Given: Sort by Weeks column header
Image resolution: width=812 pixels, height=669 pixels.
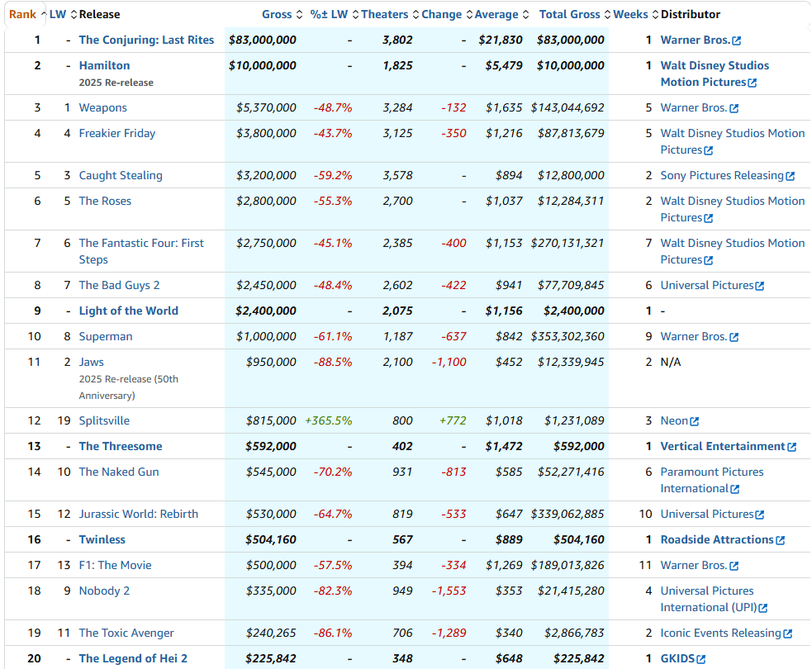Looking at the screenshot, I should tap(630, 14).
